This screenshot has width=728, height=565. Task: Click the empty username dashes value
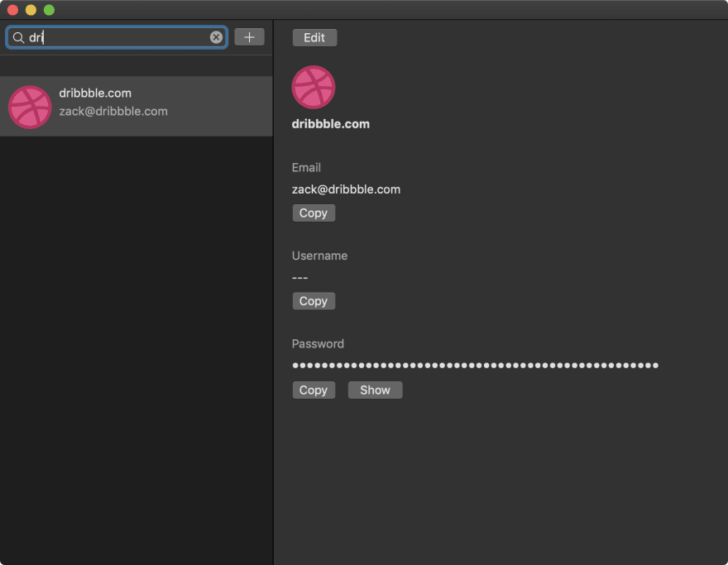[x=300, y=278]
